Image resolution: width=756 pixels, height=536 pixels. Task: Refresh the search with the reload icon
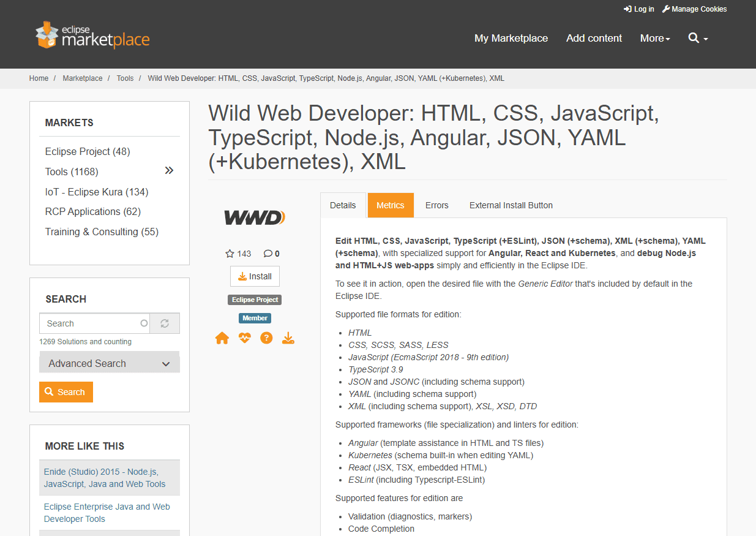[164, 323]
